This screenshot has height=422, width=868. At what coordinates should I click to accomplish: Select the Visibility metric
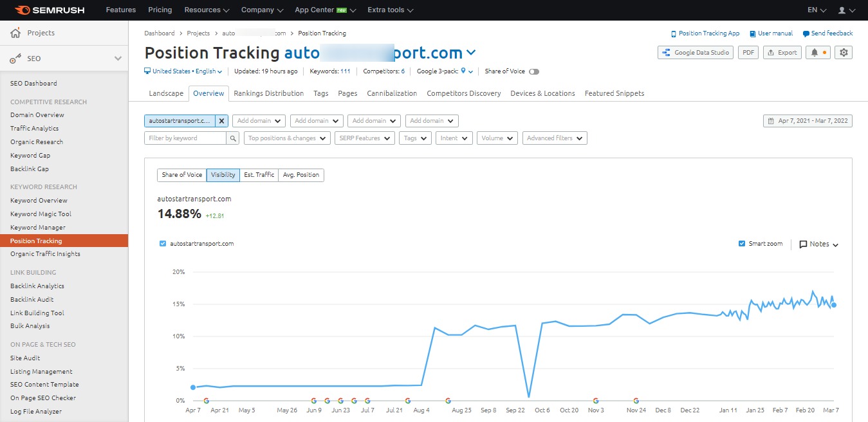223,175
